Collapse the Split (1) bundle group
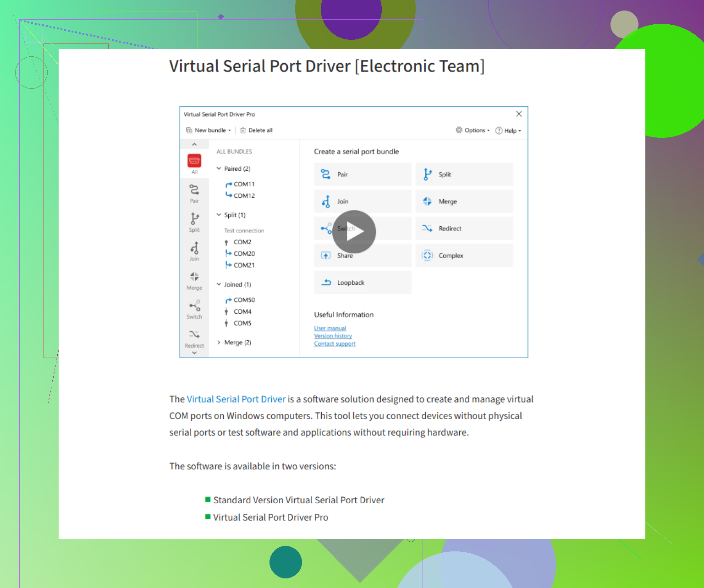Image resolution: width=704 pixels, height=588 pixels. click(x=219, y=215)
